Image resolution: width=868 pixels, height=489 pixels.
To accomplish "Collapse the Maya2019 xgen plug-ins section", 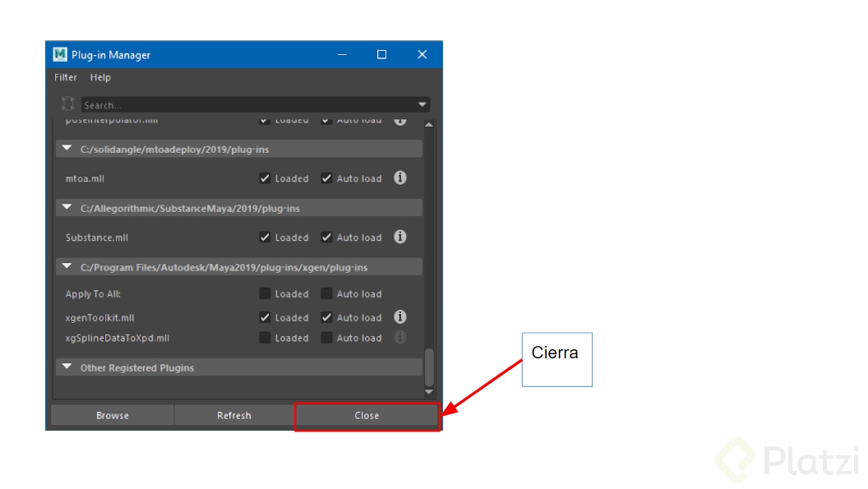I will coord(67,266).
